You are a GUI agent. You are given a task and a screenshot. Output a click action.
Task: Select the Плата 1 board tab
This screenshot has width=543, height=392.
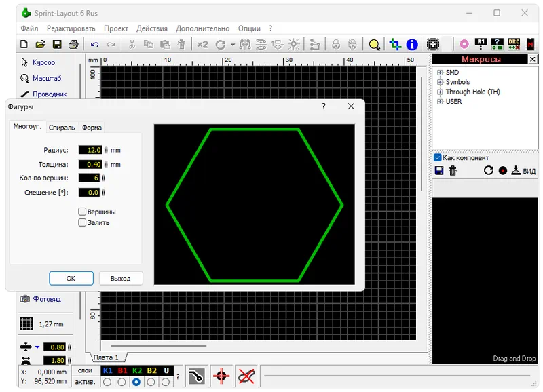coord(106,357)
